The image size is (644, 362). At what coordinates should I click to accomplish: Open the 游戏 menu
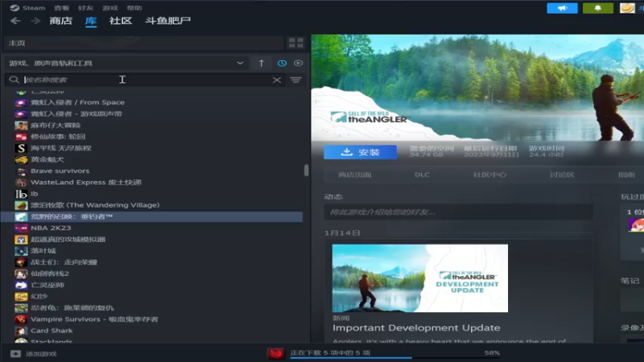(x=110, y=8)
